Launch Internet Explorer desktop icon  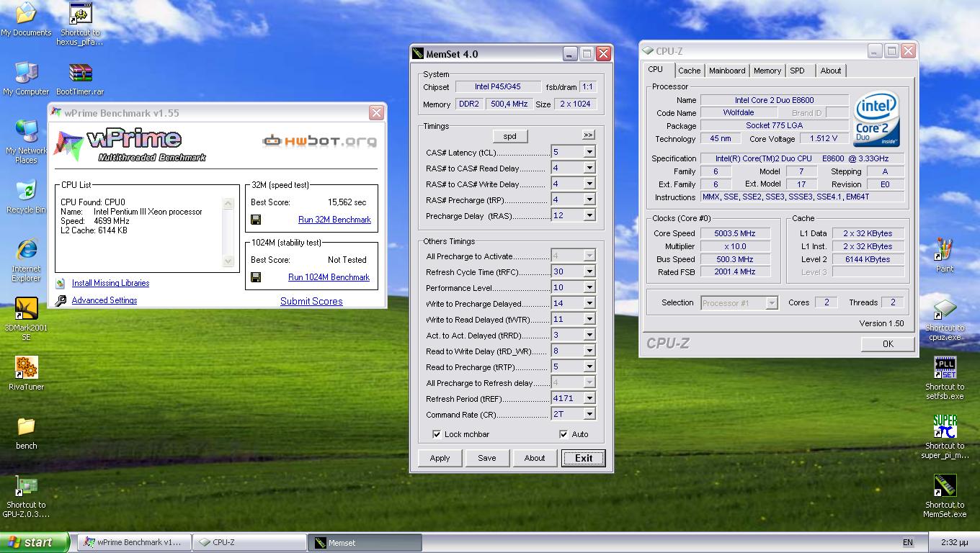click(26, 250)
